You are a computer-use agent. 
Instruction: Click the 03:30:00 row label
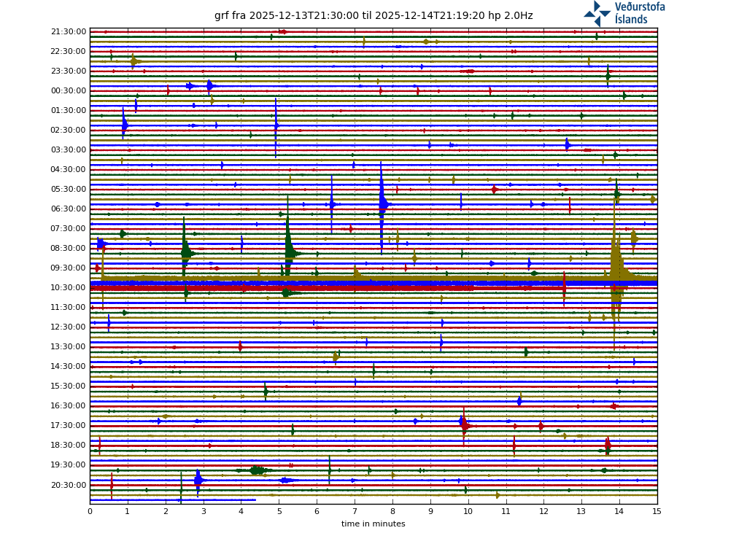click(x=69, y=150)
